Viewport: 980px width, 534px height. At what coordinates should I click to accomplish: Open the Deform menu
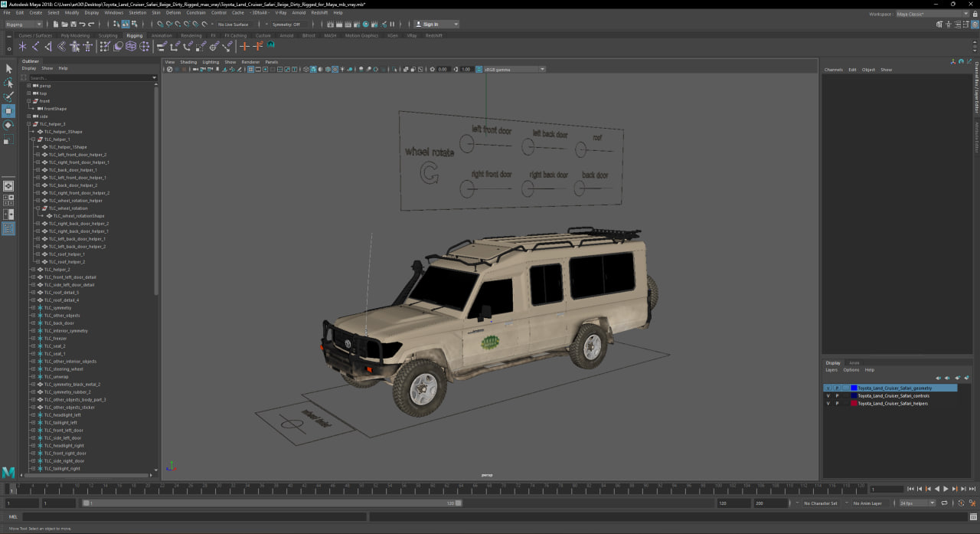coord(173,13)
